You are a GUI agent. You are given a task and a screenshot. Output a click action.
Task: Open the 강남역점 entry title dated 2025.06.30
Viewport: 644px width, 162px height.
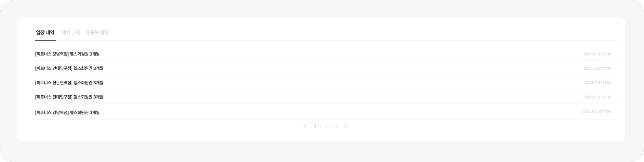(x=67, y=113)
